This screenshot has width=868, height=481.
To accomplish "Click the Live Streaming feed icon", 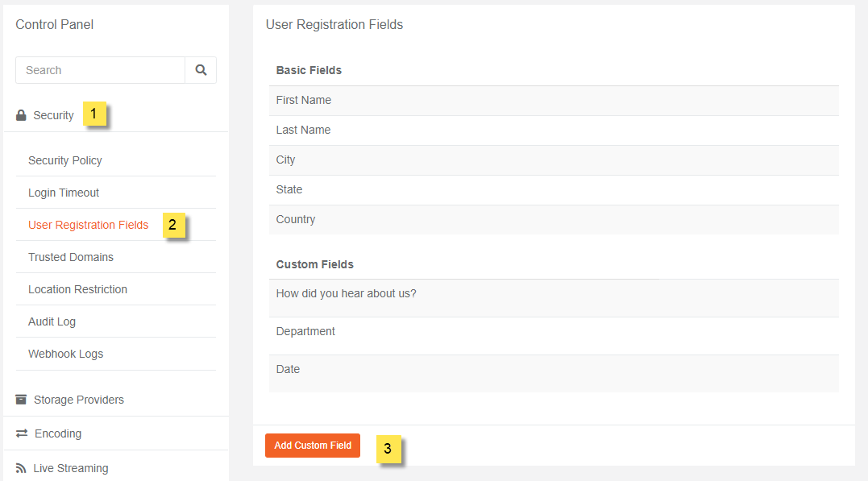I will coord(21,468).
